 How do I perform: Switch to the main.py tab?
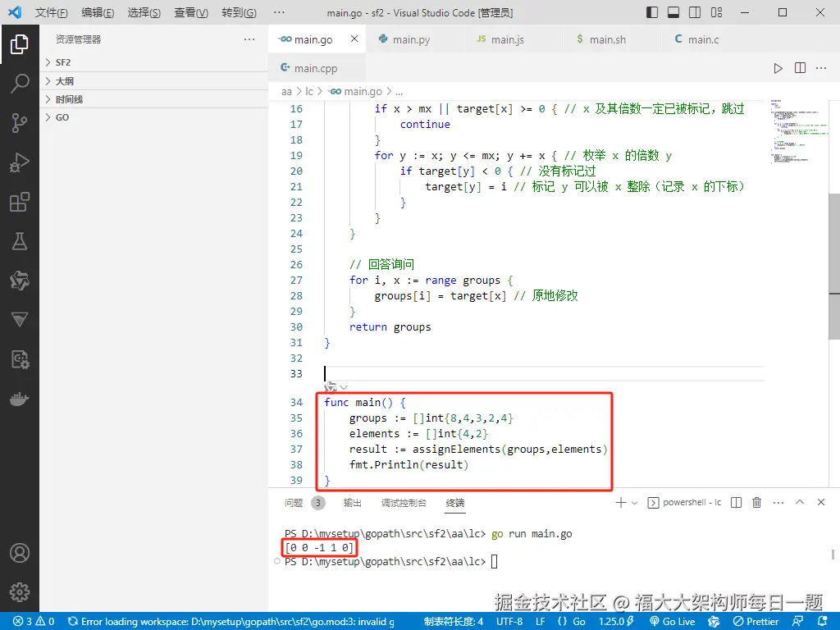tap(409, 39)
